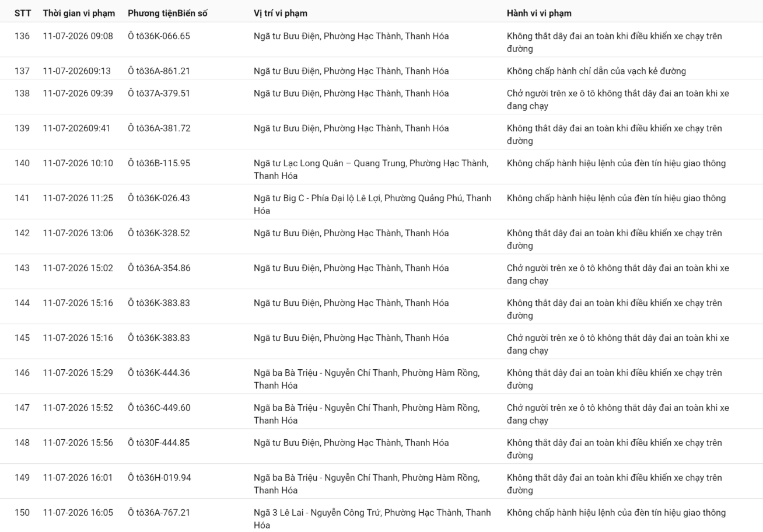This screenshot has width=763, height=532.
Task: Click the Vị trí vi phạm header
Action: 281,13
